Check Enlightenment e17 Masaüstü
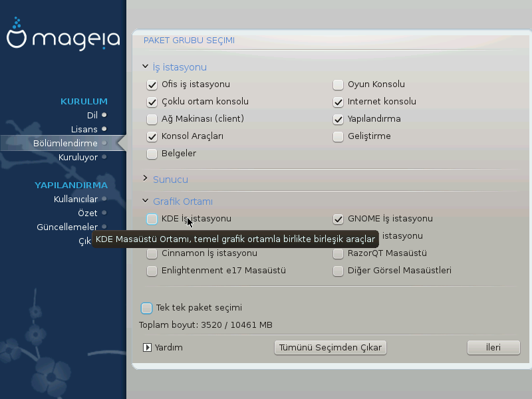 click(x=152, y=271)
